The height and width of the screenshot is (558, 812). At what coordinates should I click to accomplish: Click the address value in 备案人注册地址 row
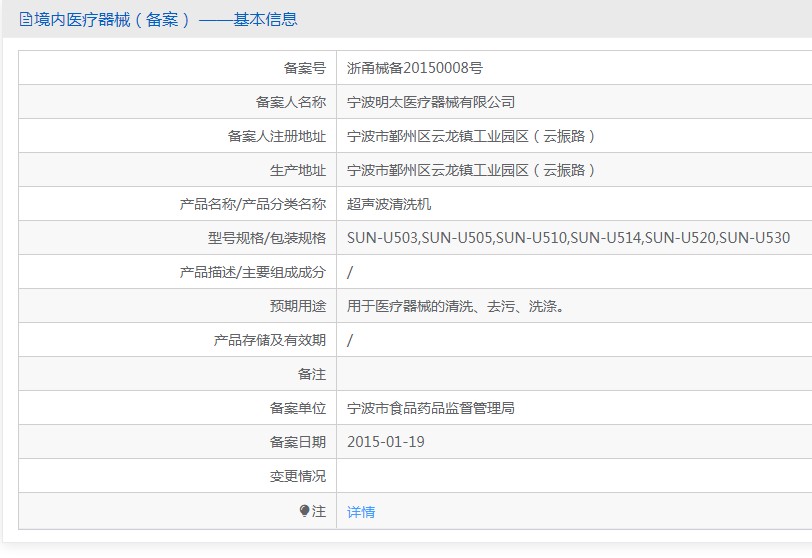pyautogui.click(x=471, y=136)
